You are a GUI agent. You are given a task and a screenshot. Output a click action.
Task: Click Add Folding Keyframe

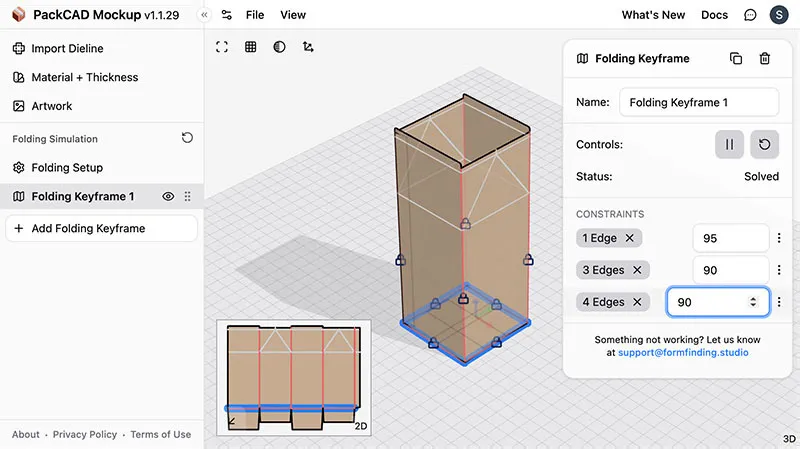click(x=102, y=228)
